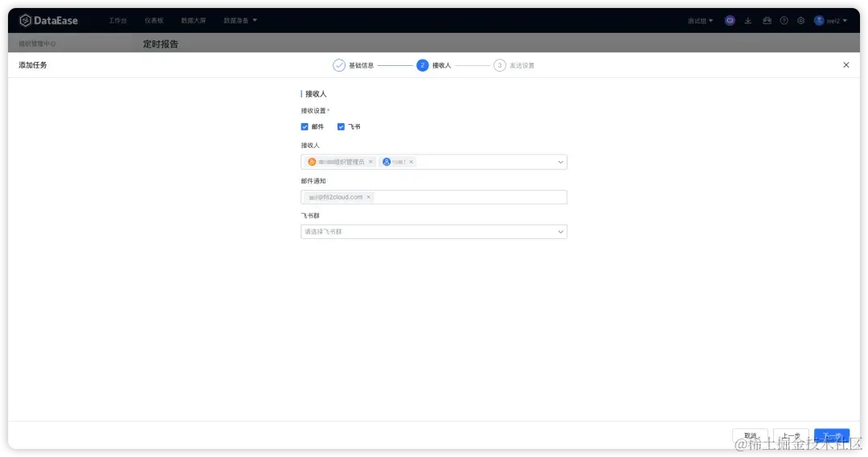The width and height of the screenshot is (868, 457).
Task: Expand the wei2 account menu arrow
Action: coord(845,20)
